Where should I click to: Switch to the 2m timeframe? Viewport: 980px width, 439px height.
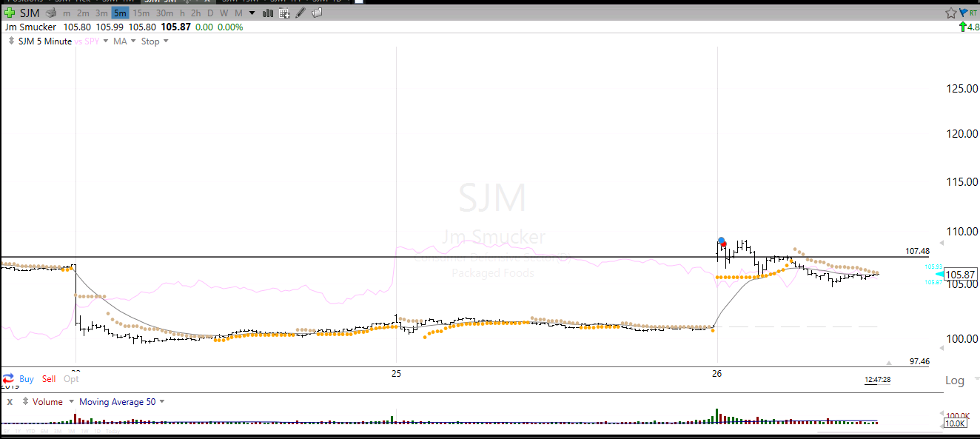83,13
